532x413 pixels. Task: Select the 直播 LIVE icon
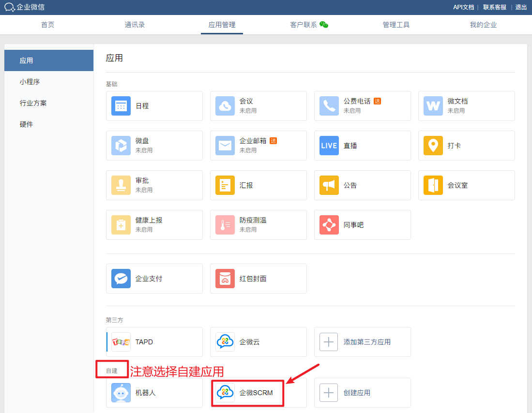329,146
